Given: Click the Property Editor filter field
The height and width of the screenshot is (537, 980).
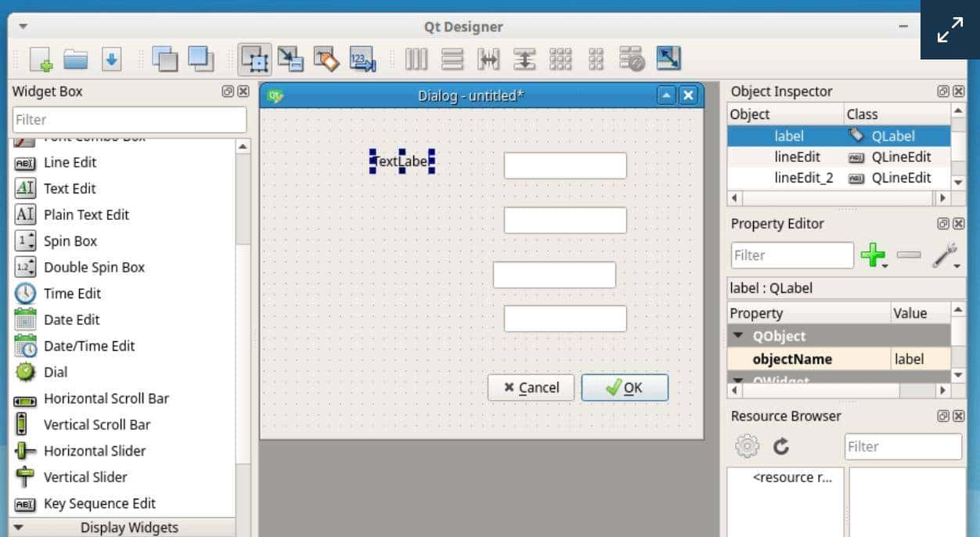Looking at the screenshot, I should pos(792,255).
